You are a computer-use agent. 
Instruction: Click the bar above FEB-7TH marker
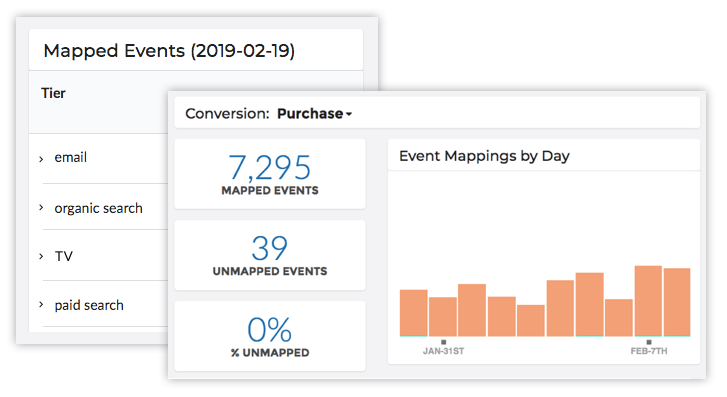click(648, 301)
